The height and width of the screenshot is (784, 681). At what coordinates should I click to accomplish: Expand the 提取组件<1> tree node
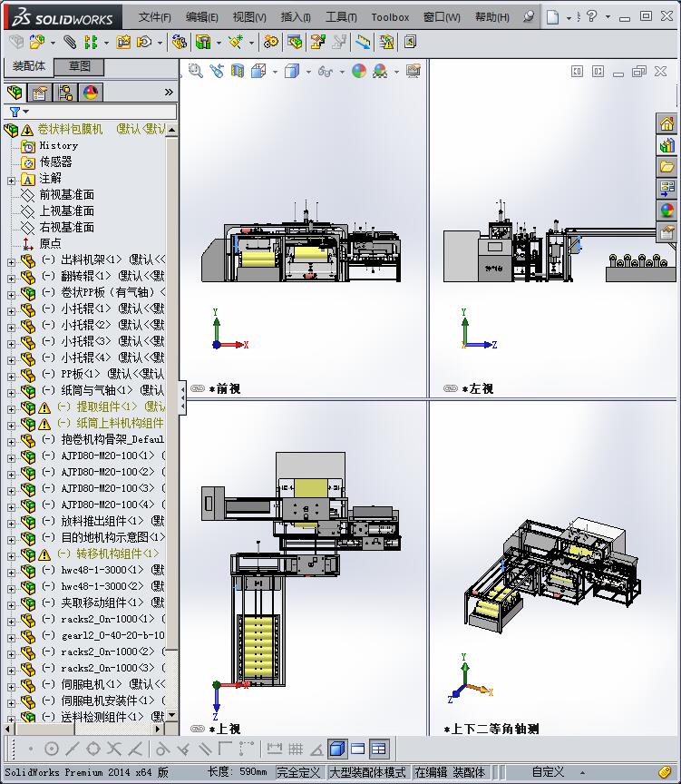(x=11, y=409)
